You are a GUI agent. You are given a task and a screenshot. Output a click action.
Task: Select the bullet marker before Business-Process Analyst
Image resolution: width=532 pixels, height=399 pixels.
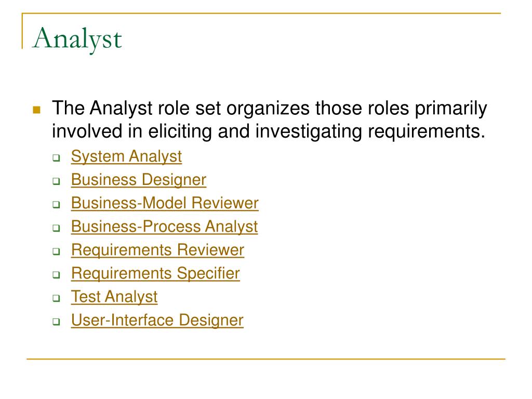[56, 228]
